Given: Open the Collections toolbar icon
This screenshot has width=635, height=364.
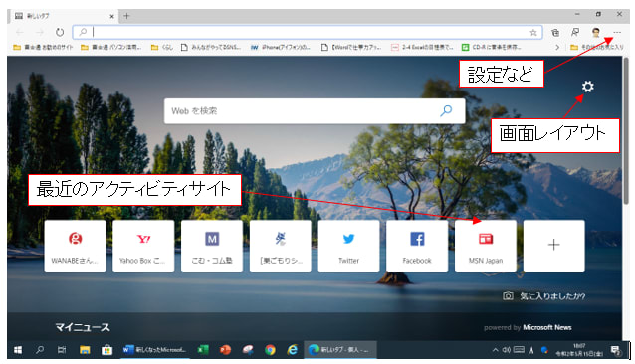Looking at the screenshot, I should click(x=555, y=33).
